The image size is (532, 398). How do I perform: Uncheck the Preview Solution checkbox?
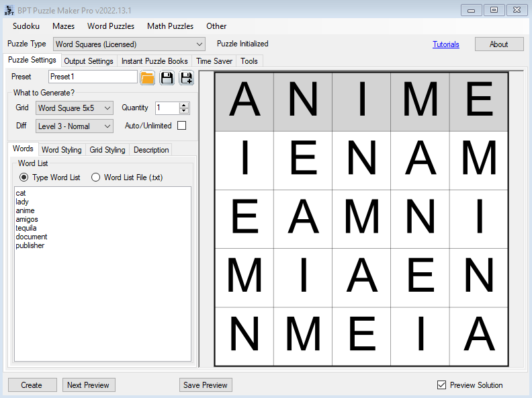pos(441,385)
